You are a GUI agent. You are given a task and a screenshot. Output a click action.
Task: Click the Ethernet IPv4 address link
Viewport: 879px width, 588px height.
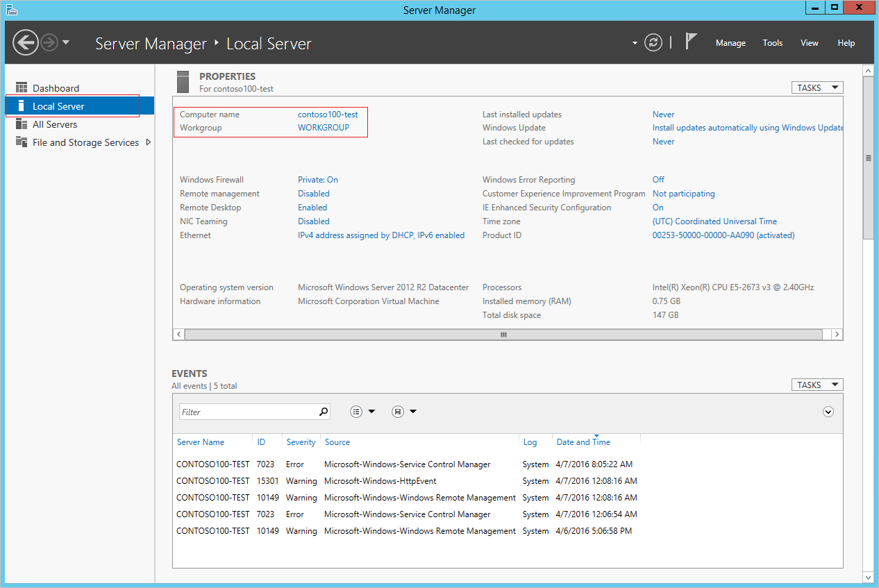click(381, 235)
